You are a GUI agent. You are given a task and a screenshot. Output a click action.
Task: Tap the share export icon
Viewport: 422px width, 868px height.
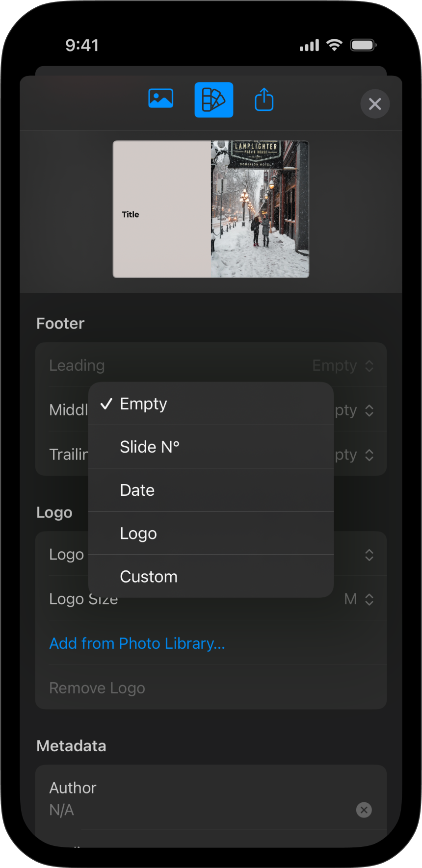pos(264,100)
